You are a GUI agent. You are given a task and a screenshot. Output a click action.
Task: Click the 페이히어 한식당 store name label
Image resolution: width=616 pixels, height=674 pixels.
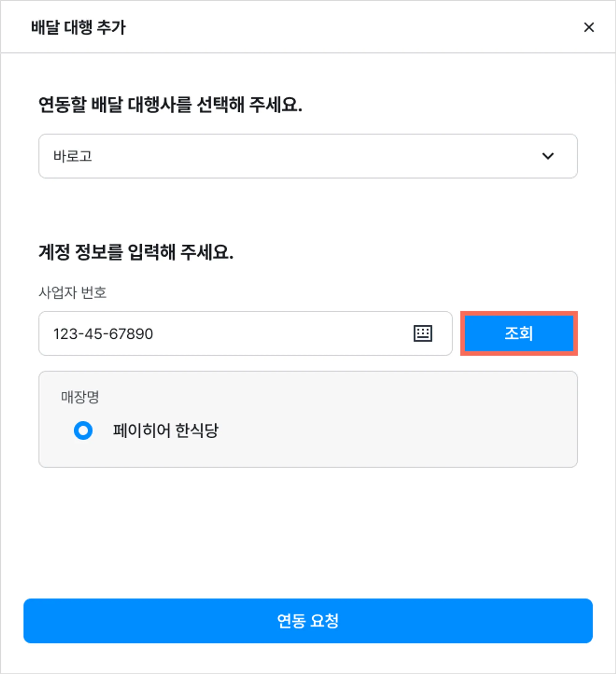click(165, 430)
